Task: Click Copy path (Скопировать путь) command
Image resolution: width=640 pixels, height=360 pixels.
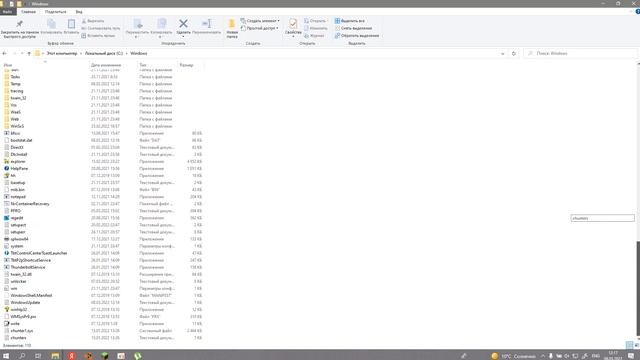Action: [101, 28]
